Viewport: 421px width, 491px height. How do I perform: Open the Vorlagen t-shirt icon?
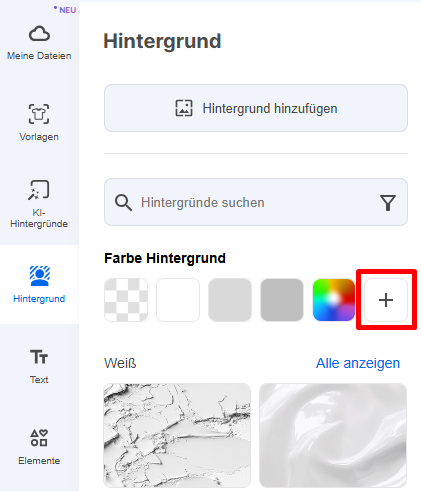39,114
